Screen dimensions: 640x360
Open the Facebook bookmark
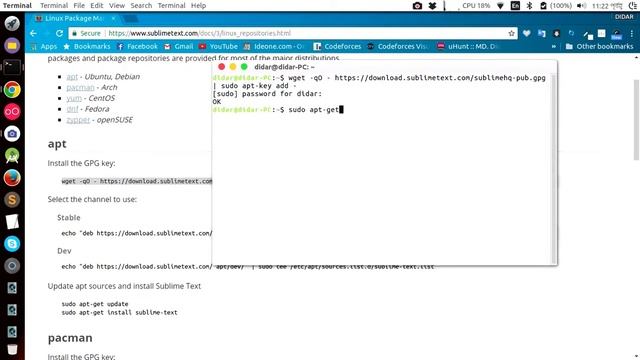(x=138, y=47)
